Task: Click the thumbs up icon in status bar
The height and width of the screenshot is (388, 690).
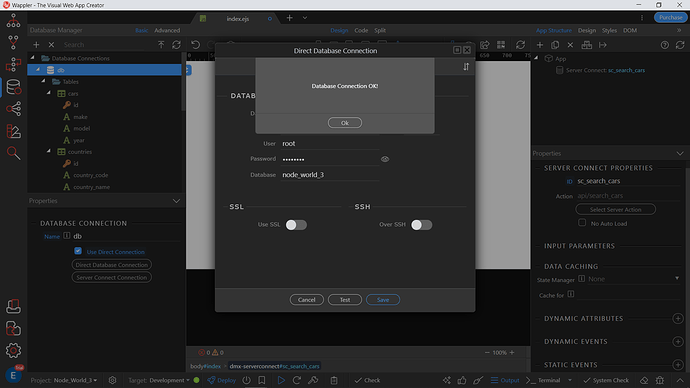Action: point(462,380)
